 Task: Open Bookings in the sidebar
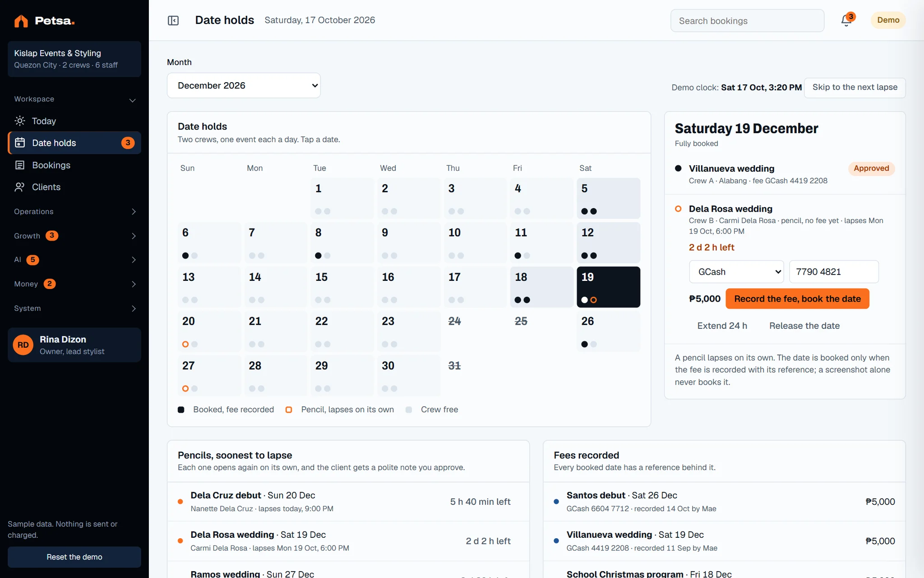click(74, 165)
